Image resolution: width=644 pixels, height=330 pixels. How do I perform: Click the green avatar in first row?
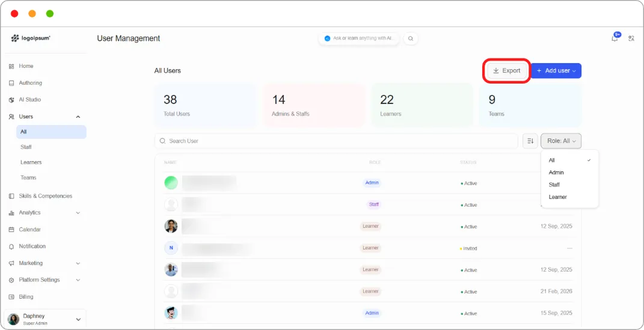(x=171, y=183)
